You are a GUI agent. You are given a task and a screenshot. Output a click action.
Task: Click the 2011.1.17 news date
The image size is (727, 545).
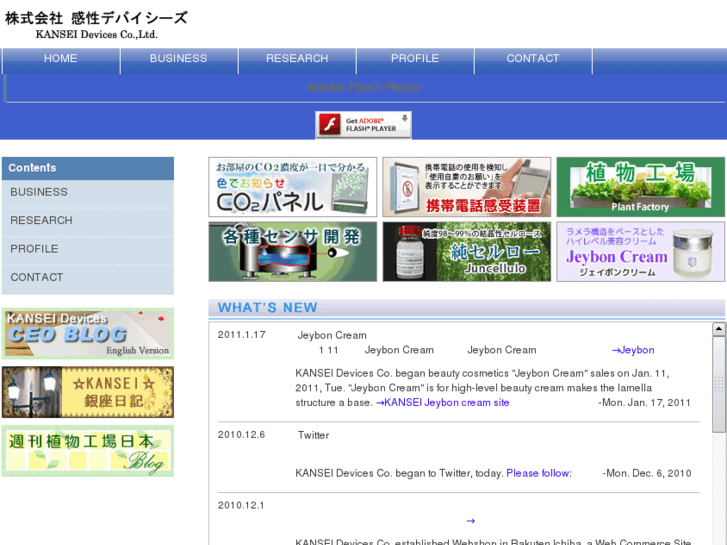point(242,335)
